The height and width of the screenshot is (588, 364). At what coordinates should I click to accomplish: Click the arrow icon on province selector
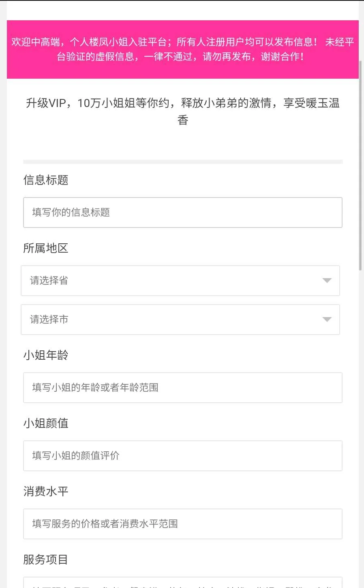[x=327, y=281]
